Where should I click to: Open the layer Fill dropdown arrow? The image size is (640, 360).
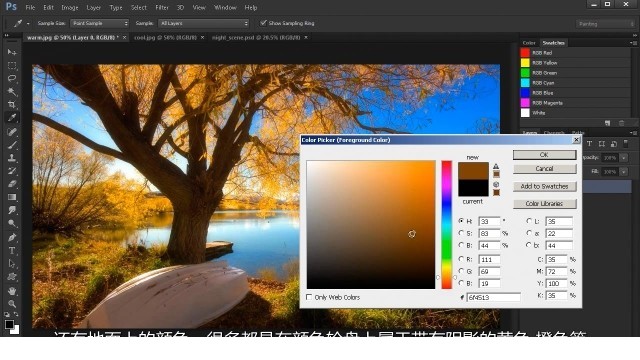pos(624,172)
